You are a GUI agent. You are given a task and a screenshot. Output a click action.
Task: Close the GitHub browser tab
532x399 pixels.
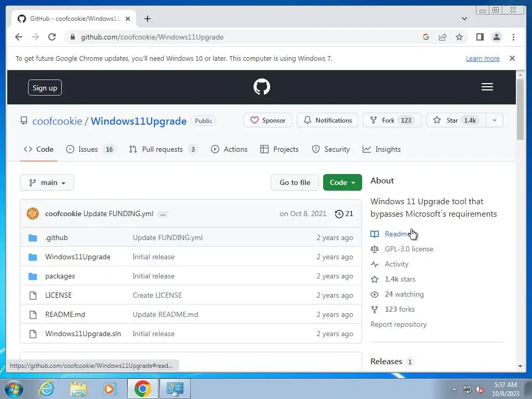tap(128, 19)
